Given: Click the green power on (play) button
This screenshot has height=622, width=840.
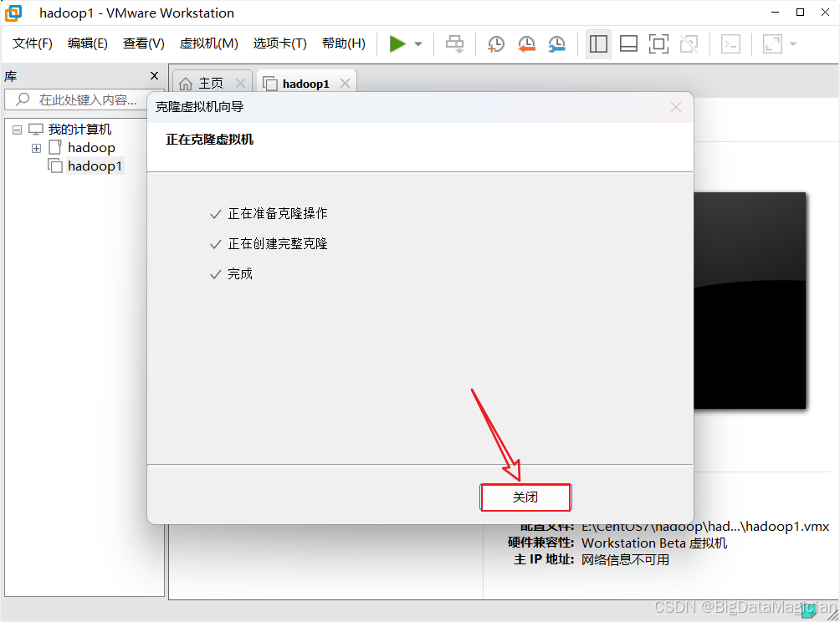Looking at the screenshot, I should (397, 44).
